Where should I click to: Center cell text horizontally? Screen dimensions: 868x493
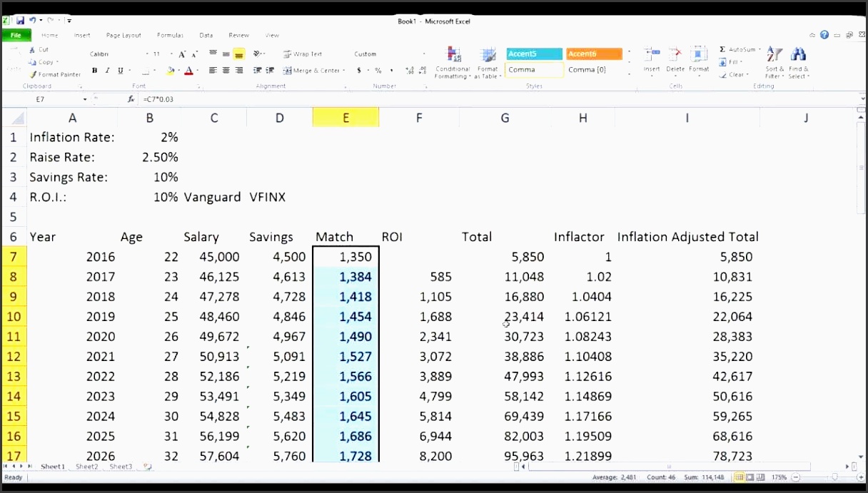(226, 71)
